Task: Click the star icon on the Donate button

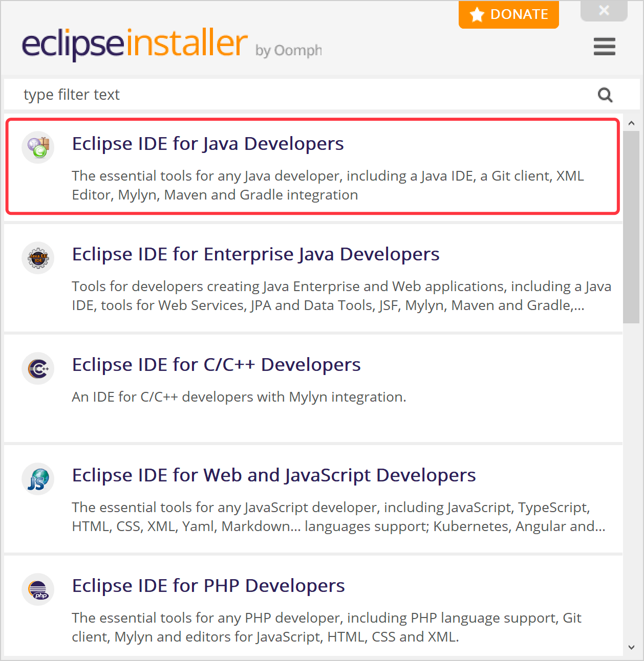Action: click(477, 14)
